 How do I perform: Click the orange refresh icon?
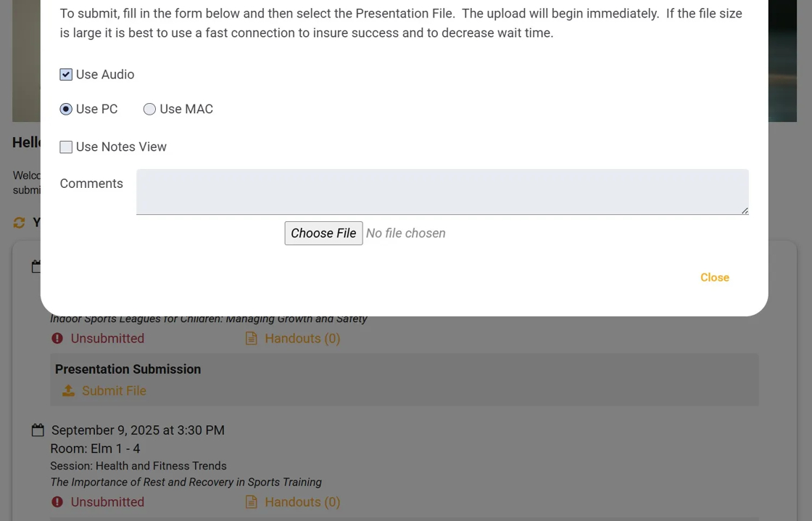[x=20, y=223]
